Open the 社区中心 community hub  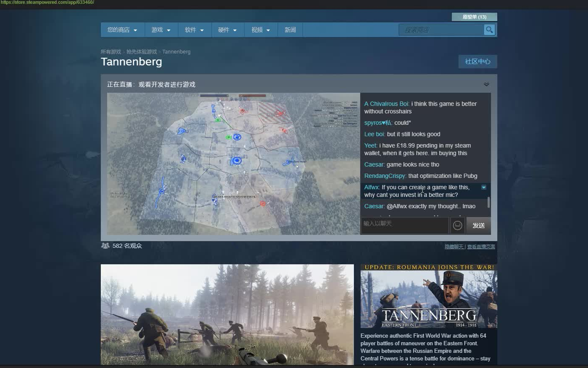point(478,62)
